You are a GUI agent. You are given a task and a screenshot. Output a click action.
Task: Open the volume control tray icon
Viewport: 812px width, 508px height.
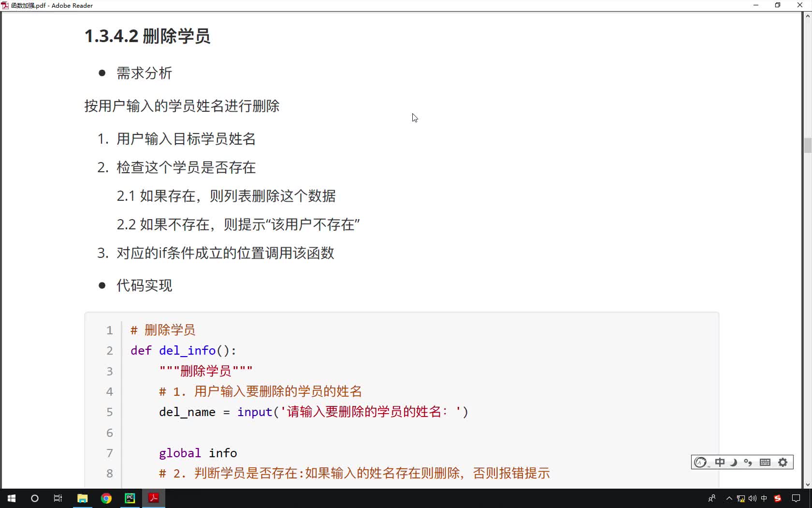click(753, 498)
